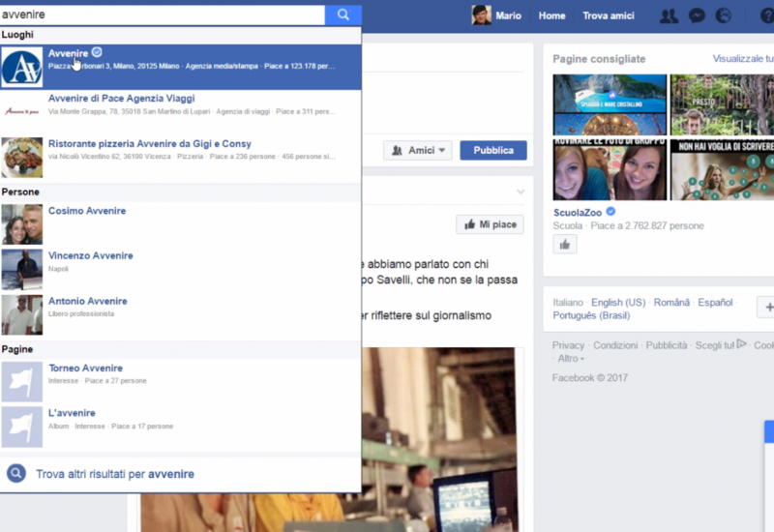The width and height of the screenshot is (774, 532).
Task: Click the Ristorante pizzeria Avvenire food thumbnail
Action: coord(21,158)
